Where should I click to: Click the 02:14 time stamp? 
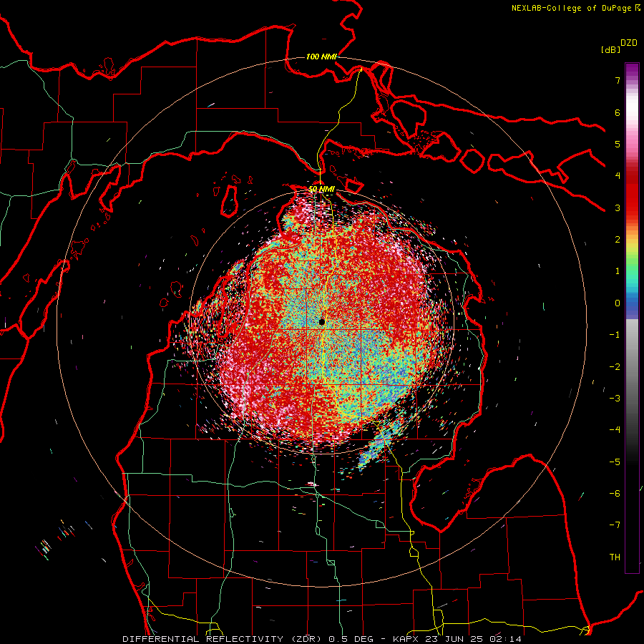(x=507, y=639)
